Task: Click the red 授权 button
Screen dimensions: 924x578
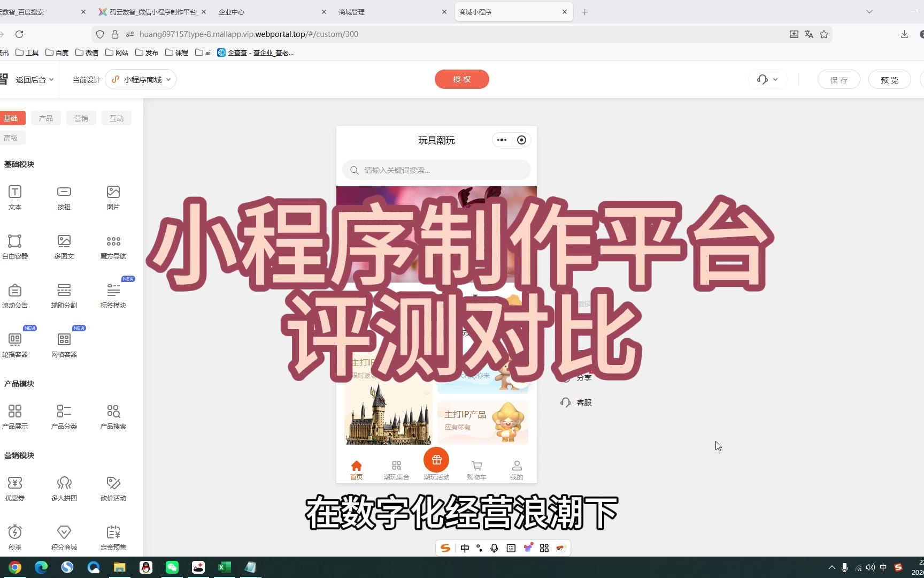Action: pyautogui.click(x=461, y=79)
